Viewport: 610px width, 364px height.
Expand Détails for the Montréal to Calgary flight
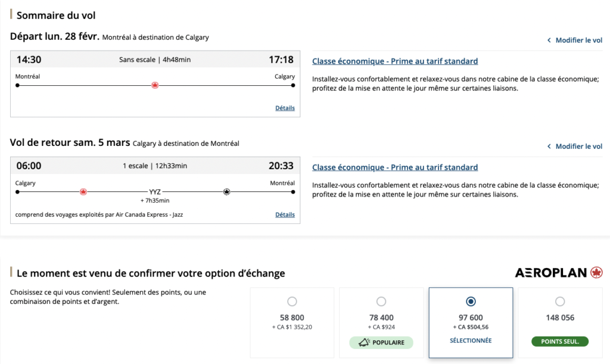tap(285, 108)
